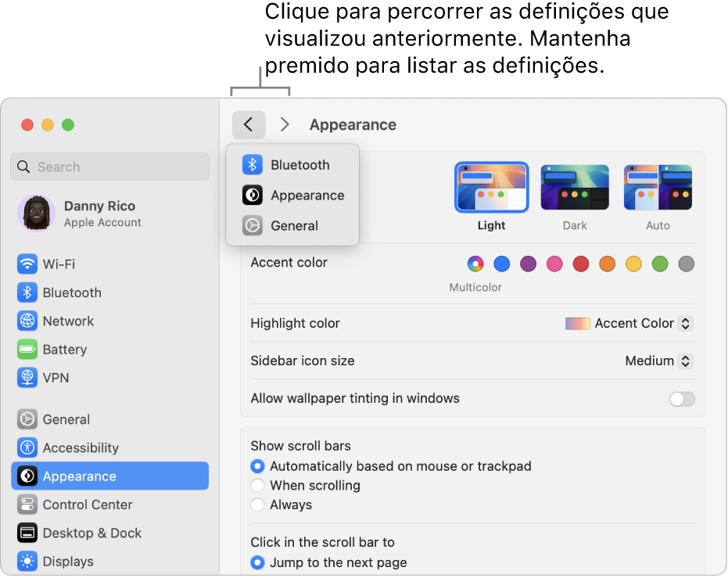Click the back navigation arrow

tap(249, 124)
